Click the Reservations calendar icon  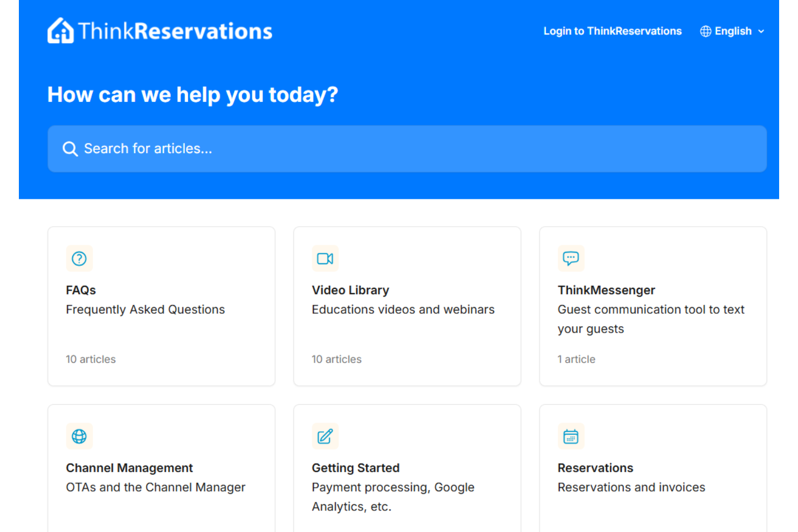pyautogui.click(x=571, y=436)
